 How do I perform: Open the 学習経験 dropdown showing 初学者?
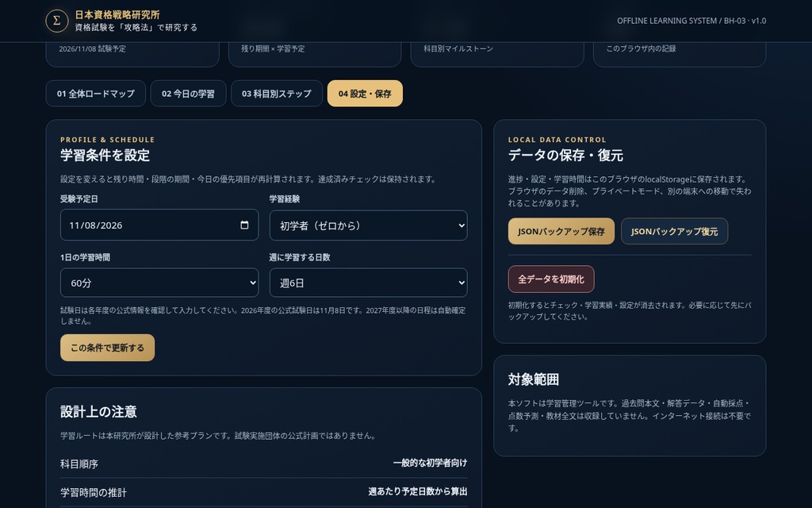368,225
